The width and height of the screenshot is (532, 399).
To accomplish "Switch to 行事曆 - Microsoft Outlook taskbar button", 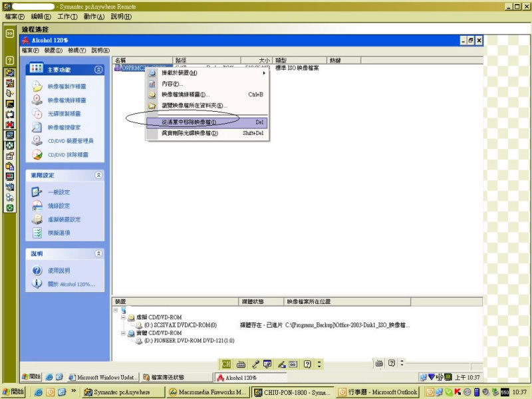I will (x=378, y=392).
